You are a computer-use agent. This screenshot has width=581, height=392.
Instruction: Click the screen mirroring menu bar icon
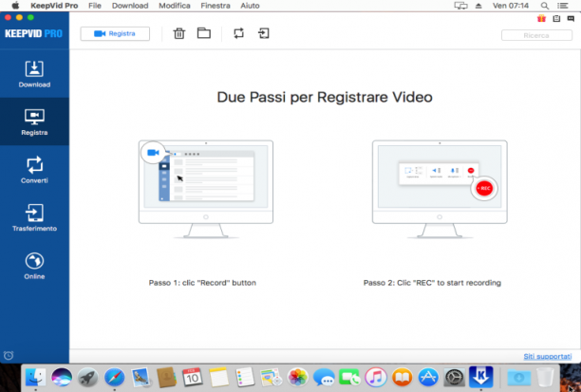pyautogui.click(x=460, y=6)
